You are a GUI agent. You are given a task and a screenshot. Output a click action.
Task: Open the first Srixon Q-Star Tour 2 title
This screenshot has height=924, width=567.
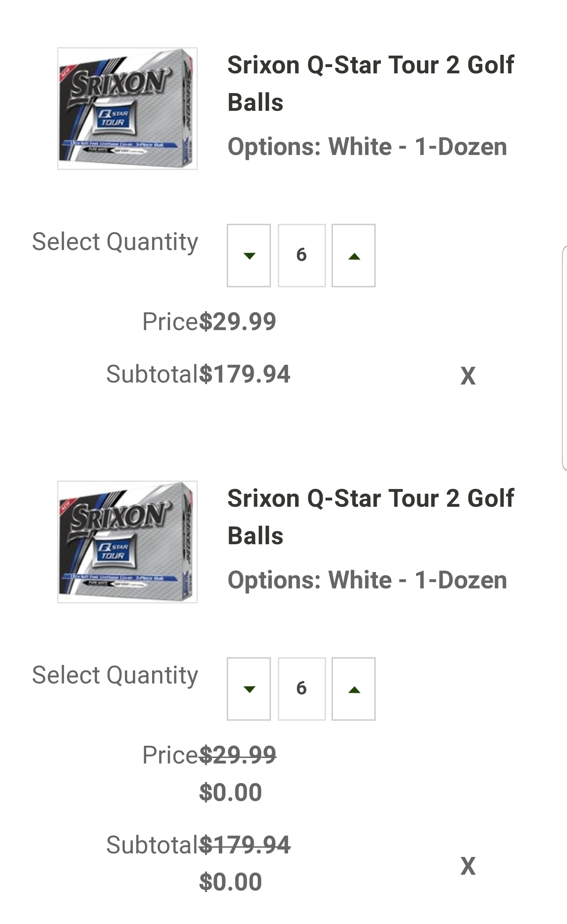(x=370, y=83)
